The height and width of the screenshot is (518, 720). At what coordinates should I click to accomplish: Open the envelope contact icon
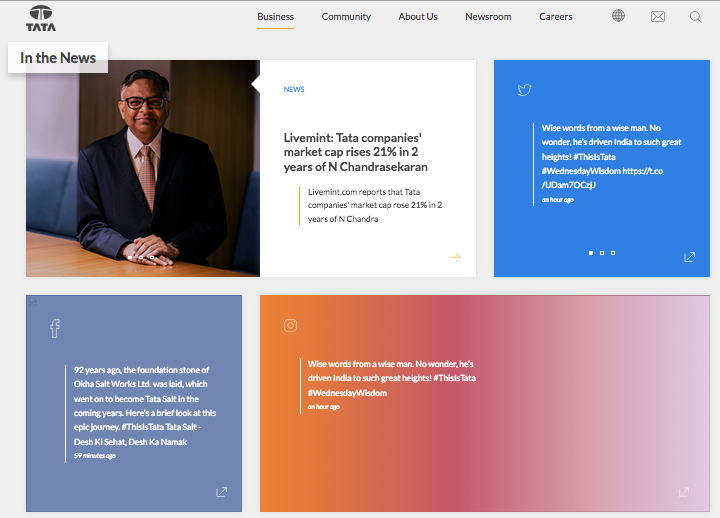pyautogui.click(x=658, y=17)
